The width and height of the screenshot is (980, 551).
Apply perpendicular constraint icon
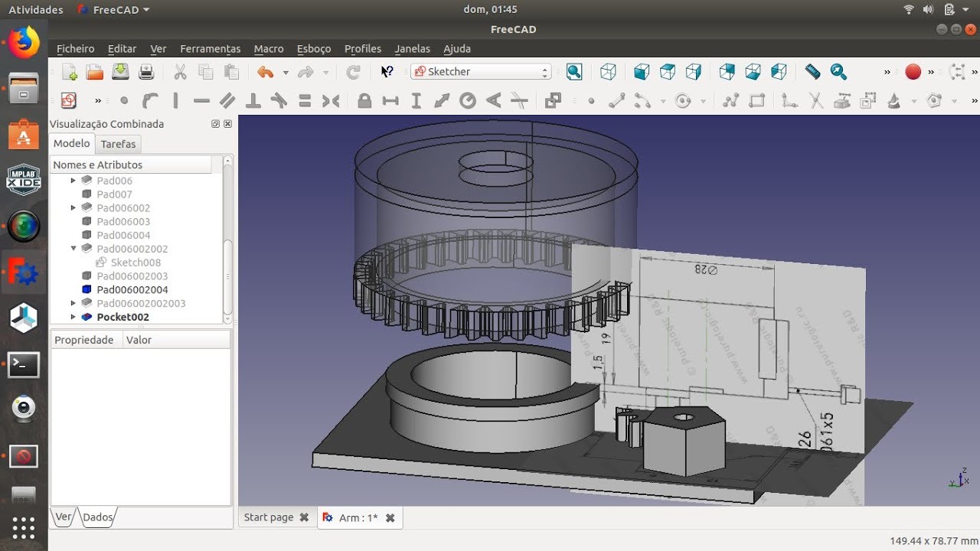pos(253,100)
